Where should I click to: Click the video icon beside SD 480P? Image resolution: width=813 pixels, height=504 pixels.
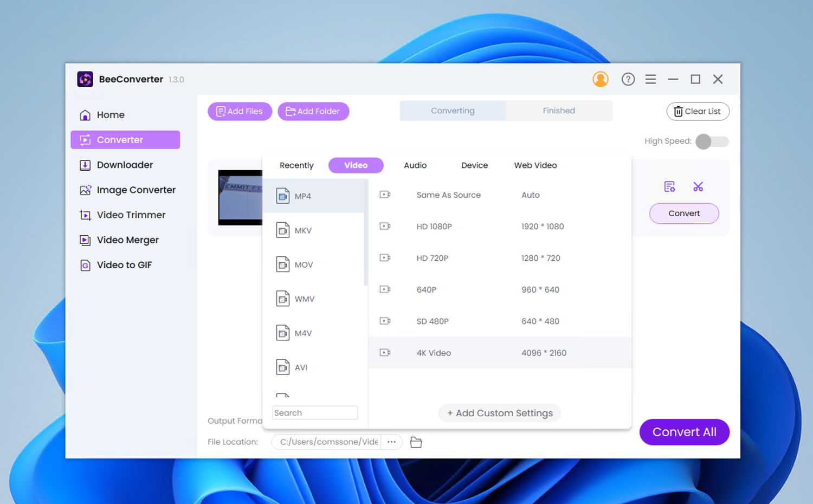point(385,321)
